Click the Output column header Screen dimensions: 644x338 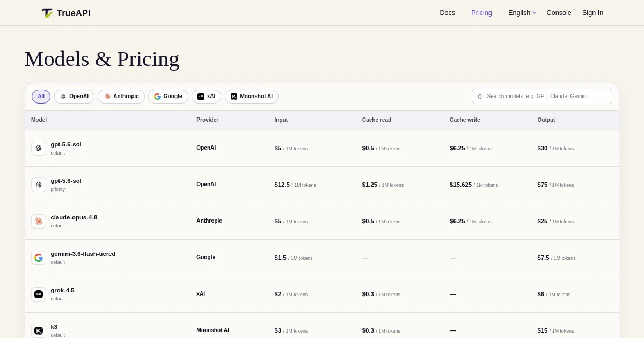(546, 120)
